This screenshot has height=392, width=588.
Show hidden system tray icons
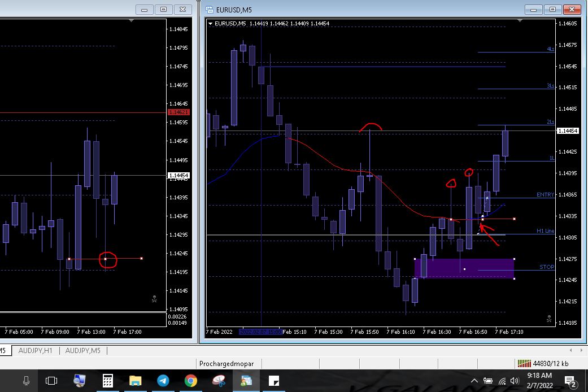(x=474, y=381)
